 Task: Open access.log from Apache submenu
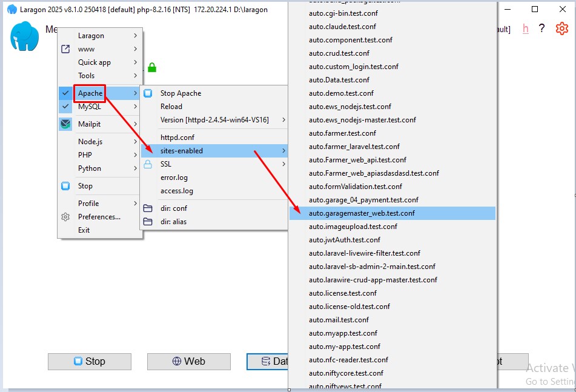214,191
